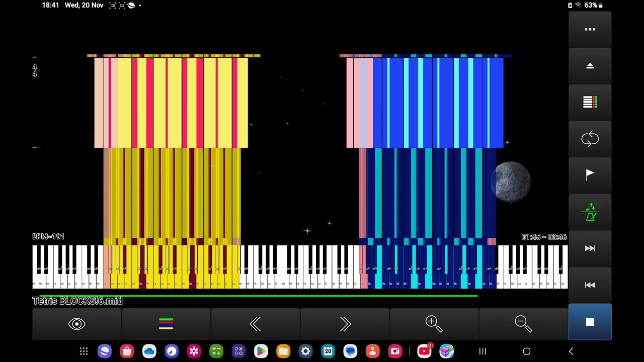
Task: Click the Wed, 20 Nov date
Action: pos(84,5)
